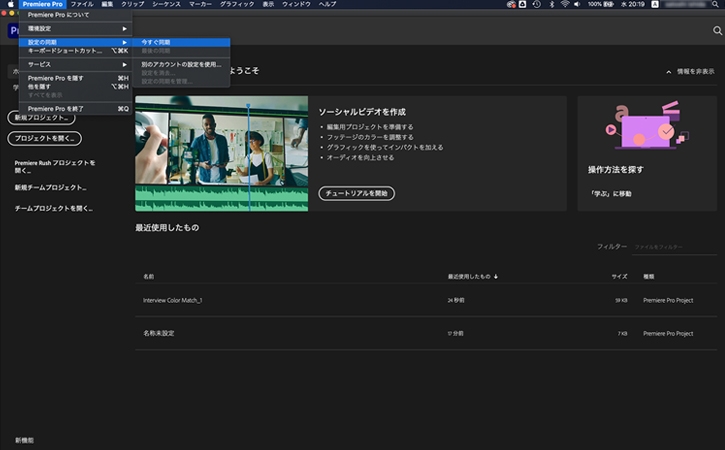Open the クリップ menu
Viewport: 725px width, 450px height.
coord(133,4)
